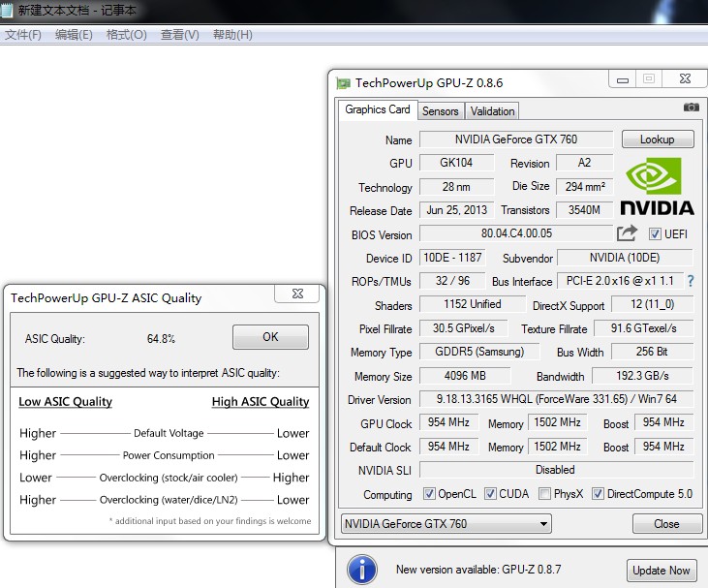Viewport: 708px width, 588px height.
Task: Click the Texture Fillrate value 91.6 GTexel/s
Action: tap(643, 327)
